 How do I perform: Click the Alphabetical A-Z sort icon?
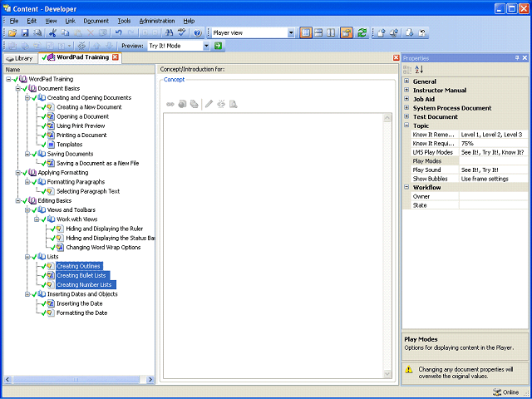click(x=419, y=70)
